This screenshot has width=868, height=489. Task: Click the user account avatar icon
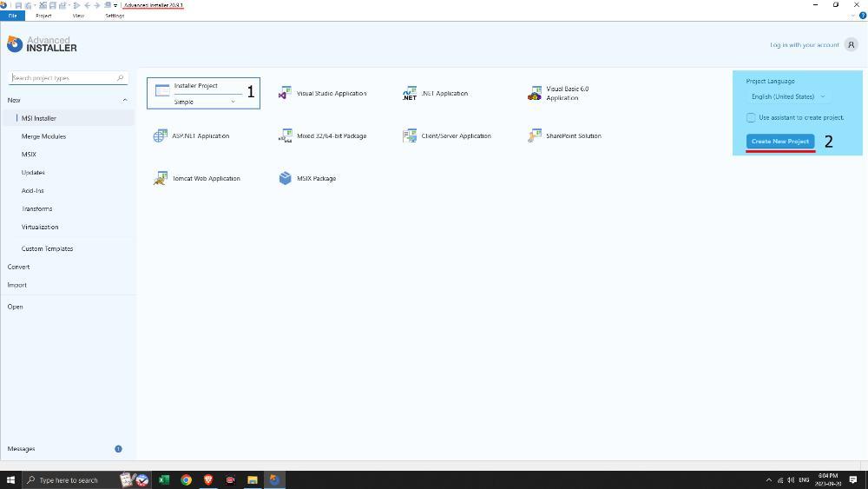coord(851,45)
